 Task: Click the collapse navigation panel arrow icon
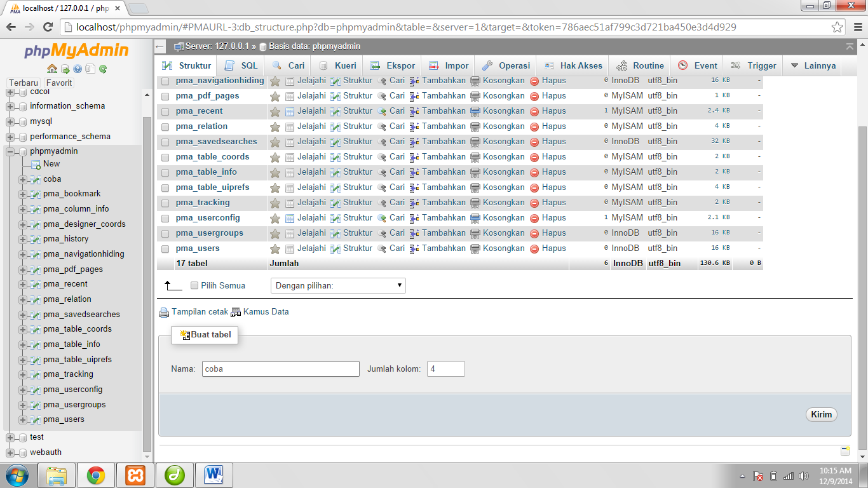(x=160, y=46)
